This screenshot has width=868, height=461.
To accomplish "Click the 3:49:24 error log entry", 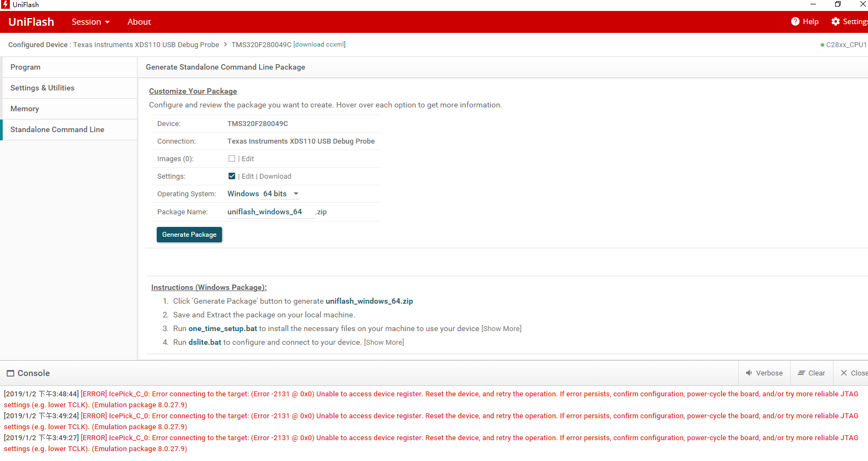I will [x=431, y=421].
